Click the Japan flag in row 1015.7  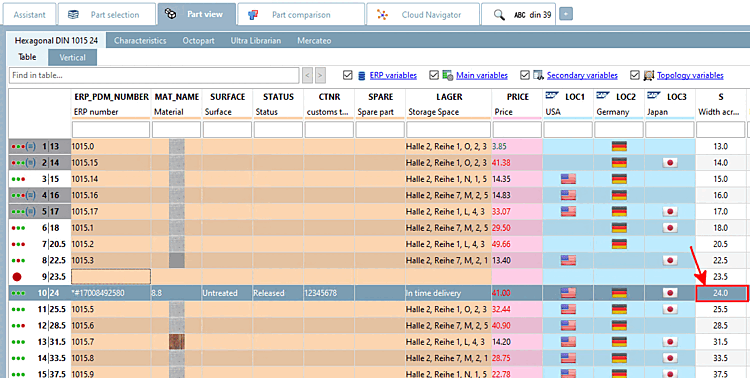click(x=670, y=342)
